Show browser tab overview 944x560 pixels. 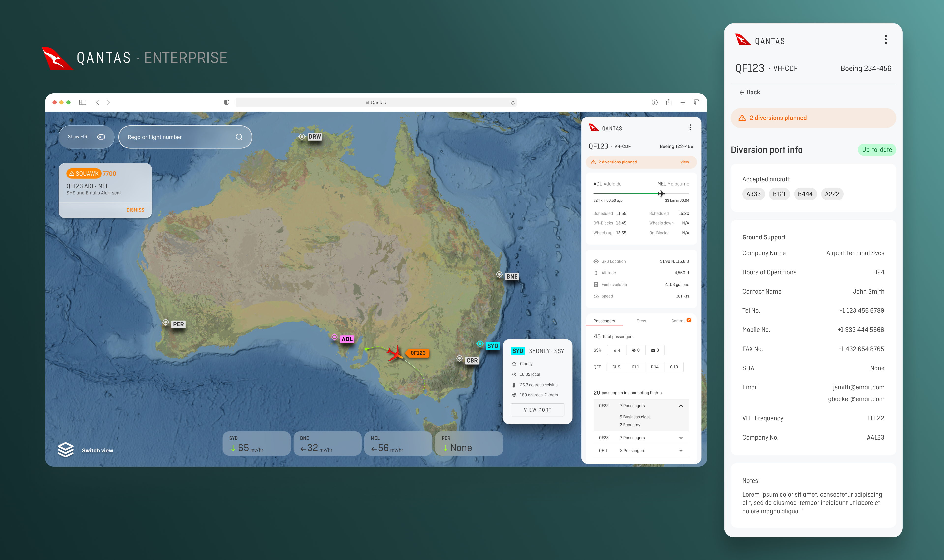[x=697, y=102]
